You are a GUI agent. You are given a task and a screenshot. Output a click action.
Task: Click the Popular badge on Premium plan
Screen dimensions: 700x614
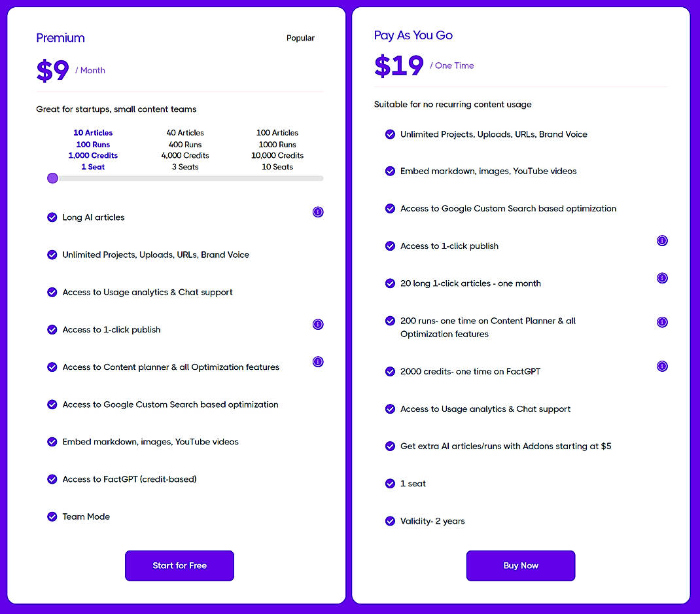click(x=300, y=38)
